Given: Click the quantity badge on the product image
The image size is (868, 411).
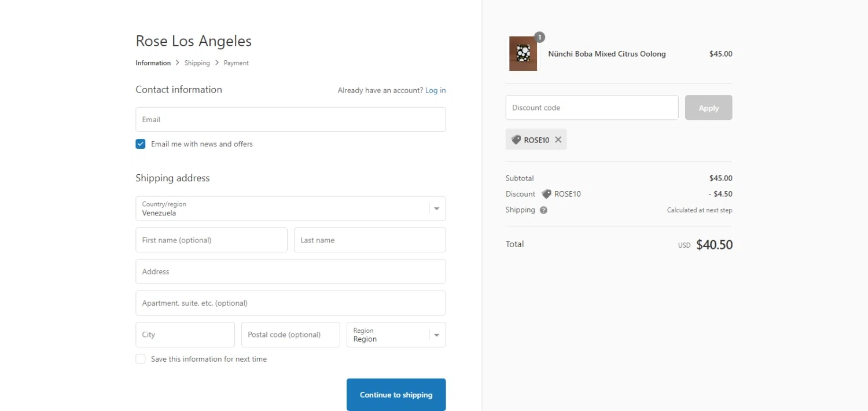Looking at the screenshot, I should click(x=539, y=37).
